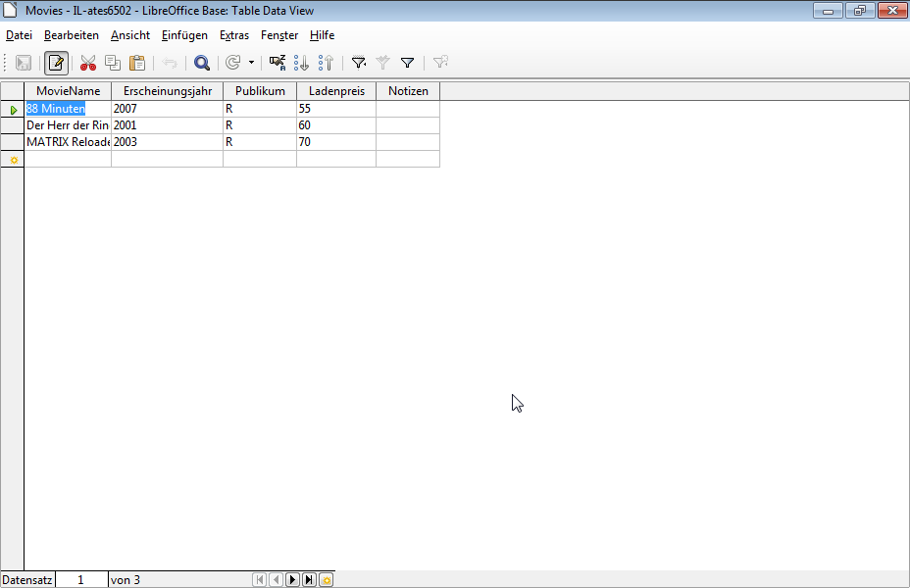Open the Standard Filter funnel icon
910x588 pixels.
pyautogui.click(x=407, y=63)
